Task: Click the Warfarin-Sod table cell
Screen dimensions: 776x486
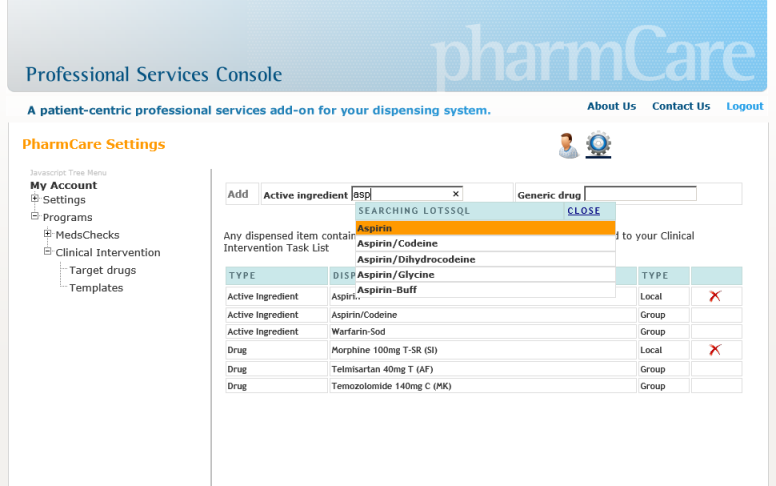Action: pos(483,332)
